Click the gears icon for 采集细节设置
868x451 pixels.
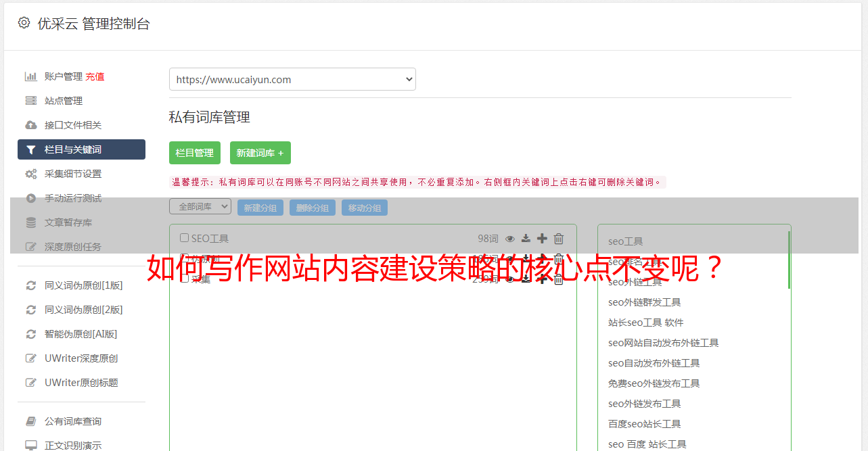pyautogui.click(x=31, y=174)
